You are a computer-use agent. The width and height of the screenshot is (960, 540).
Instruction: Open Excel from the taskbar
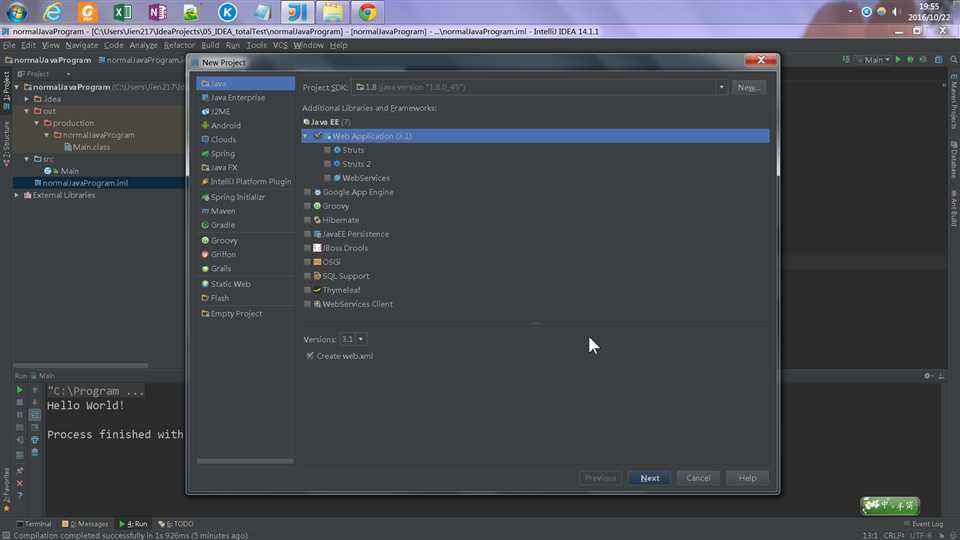[x=122, y=12]
